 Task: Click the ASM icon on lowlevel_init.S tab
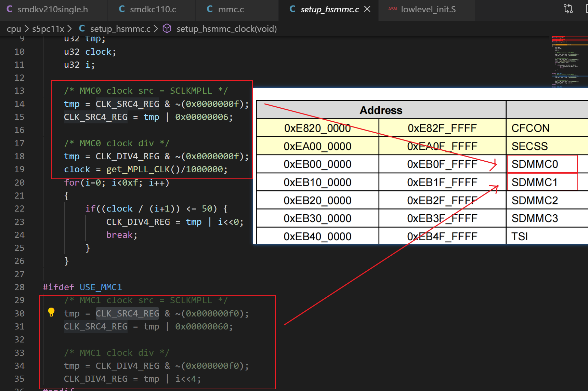tap(392, 9)
